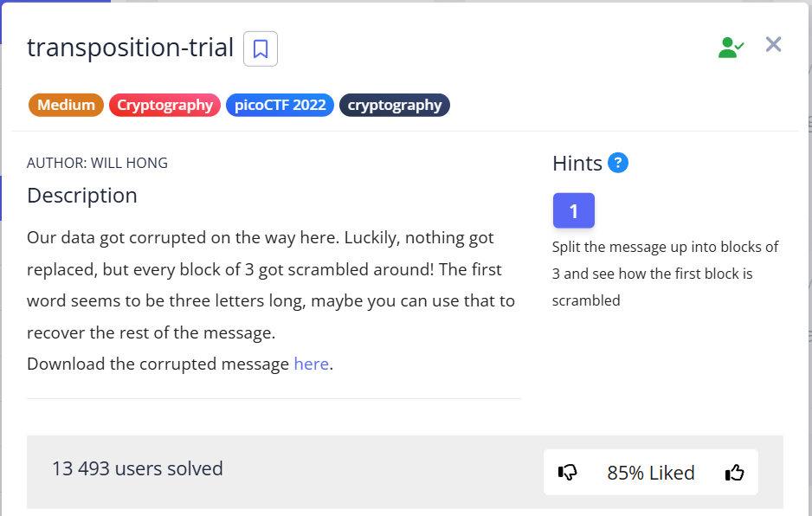Bookmark the transposition-trial challenge
This screenshot has width=812, height=516.
point(261,48)
